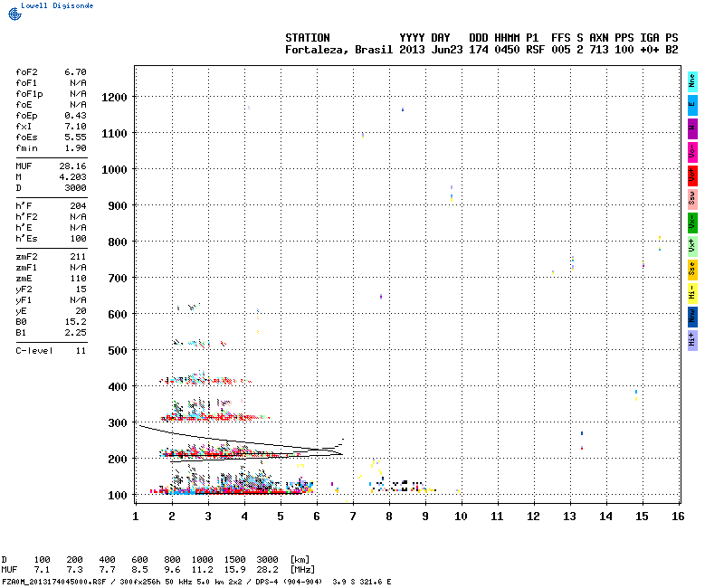
Task: Click the 100 km height axis label
Action: 118,495
